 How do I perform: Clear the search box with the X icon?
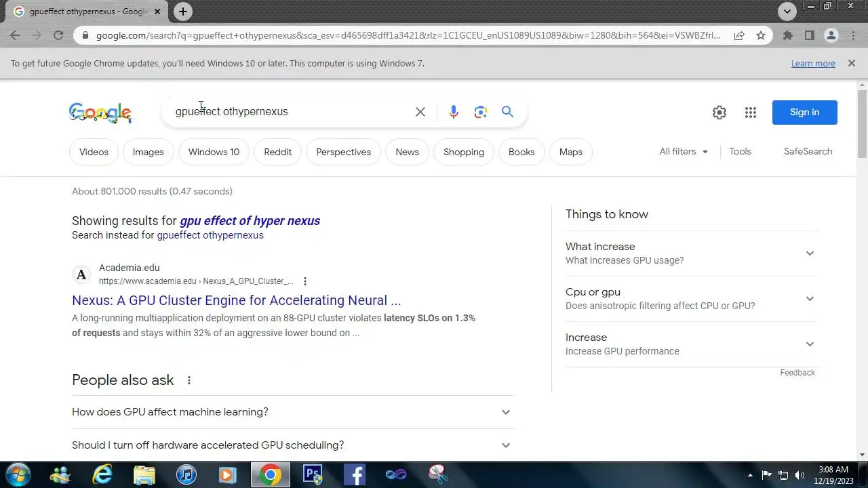(x=420, y=112)
